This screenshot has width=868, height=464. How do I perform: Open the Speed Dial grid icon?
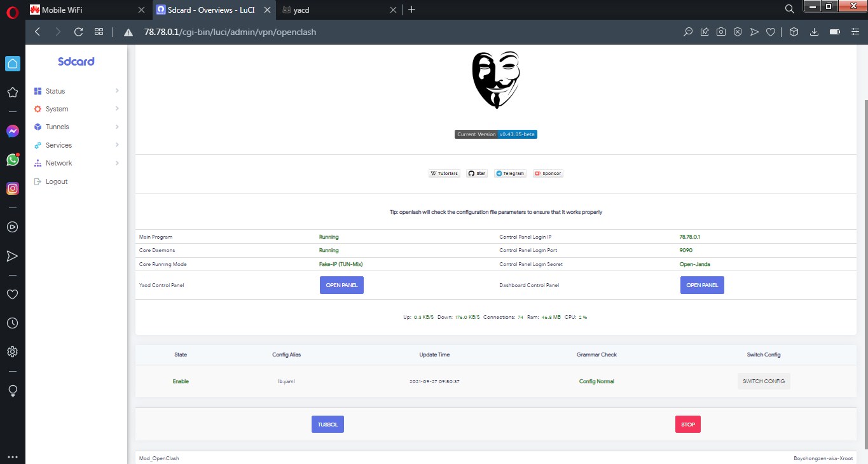point(99,32)
